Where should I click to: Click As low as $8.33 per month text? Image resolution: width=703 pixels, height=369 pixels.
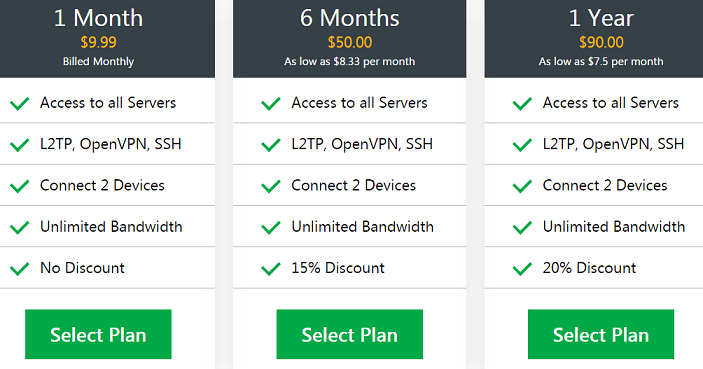350,61
